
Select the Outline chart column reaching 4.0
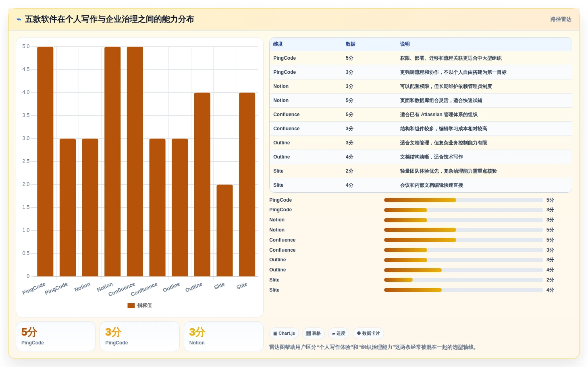202,184
